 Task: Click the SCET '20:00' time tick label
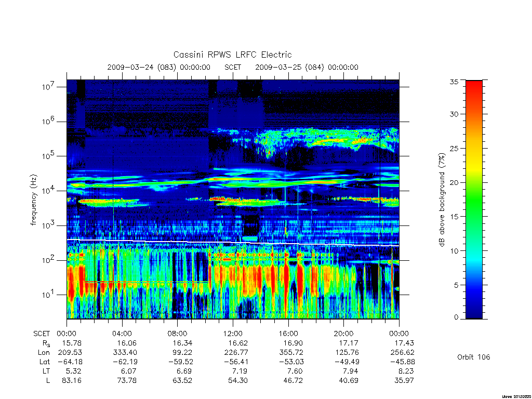point(343,334)
